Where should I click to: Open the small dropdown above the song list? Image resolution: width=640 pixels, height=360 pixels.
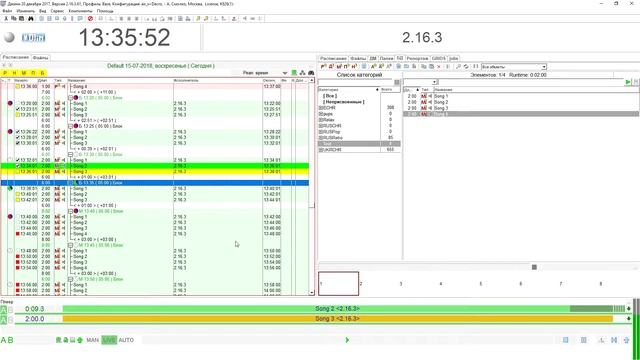[434, 82]
